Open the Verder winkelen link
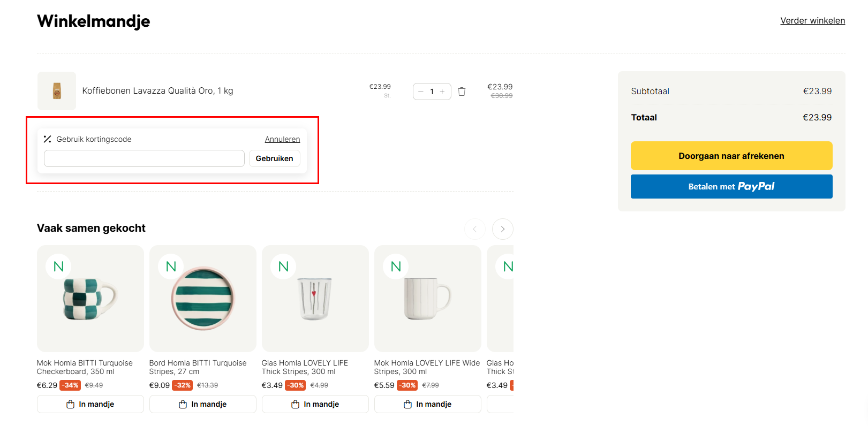The width and height of the screenshot is (868, 426). (x=812, y=20)
